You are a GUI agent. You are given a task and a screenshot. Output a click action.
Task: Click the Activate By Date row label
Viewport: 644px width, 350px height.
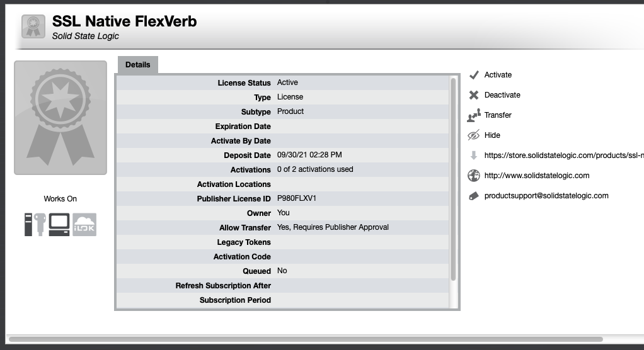[241, 141]
